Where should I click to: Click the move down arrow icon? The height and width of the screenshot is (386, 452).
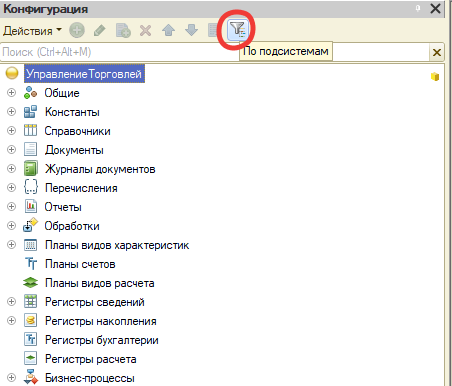[x=191, y=30]
